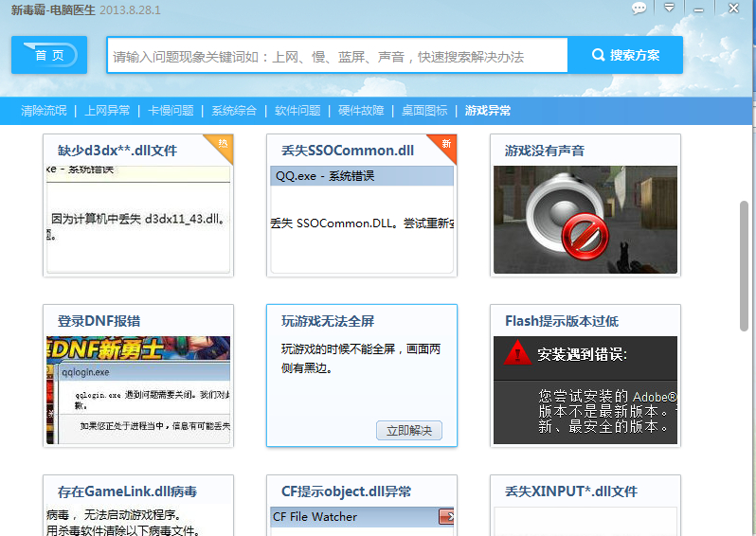The height and width of the screenshot is (536, 756).
Task: Switch to 硬件故障 tab
Action: (361, 111)
